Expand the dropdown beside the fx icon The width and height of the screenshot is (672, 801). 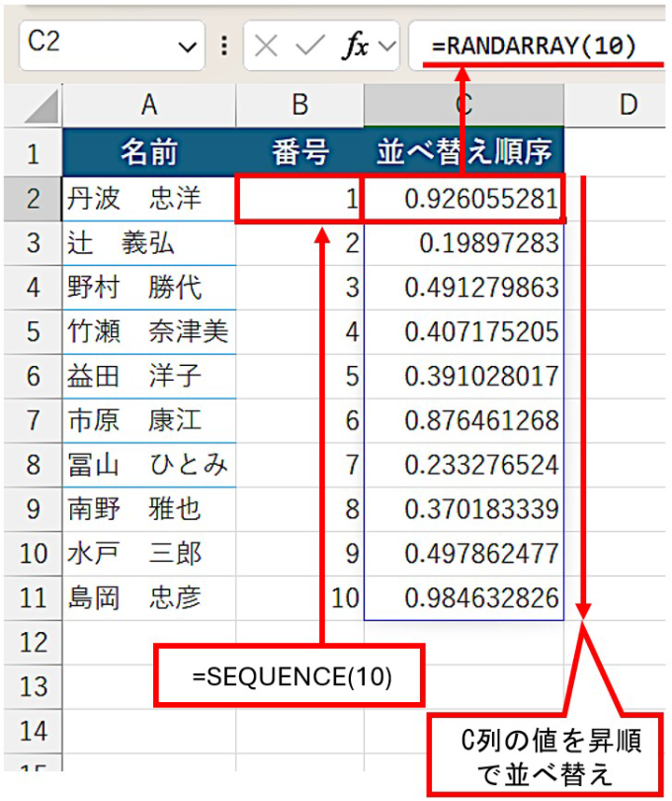click(387, 46)
